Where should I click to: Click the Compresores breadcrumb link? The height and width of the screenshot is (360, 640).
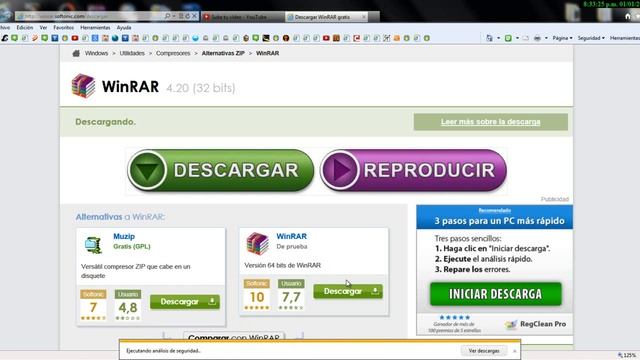[173, 53]
